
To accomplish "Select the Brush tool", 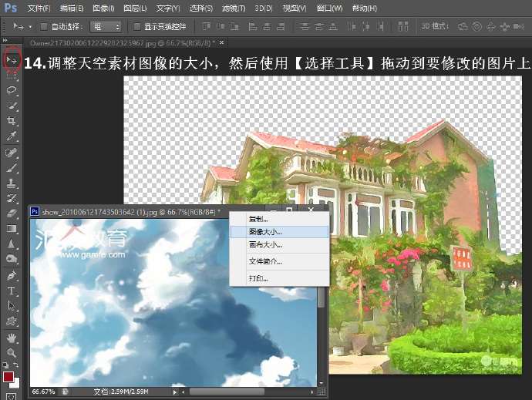I will (12, 168).
